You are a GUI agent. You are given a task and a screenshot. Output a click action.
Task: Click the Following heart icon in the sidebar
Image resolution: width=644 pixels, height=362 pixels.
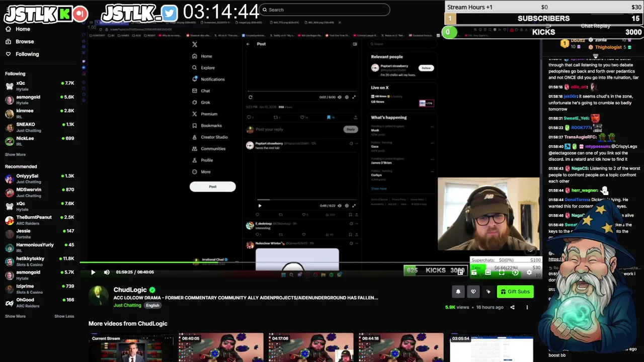pyautogui.click(x=8, y=54)
